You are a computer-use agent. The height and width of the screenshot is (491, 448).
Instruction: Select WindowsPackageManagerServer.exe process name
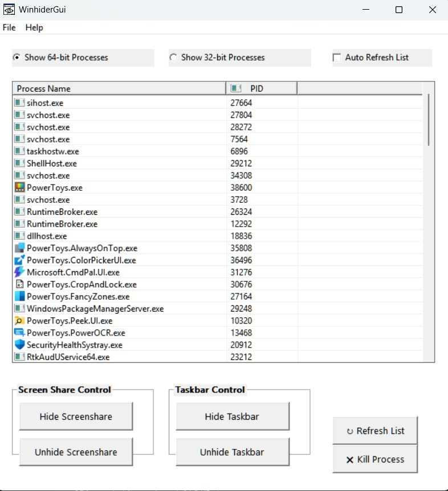(x=95, y=308)
